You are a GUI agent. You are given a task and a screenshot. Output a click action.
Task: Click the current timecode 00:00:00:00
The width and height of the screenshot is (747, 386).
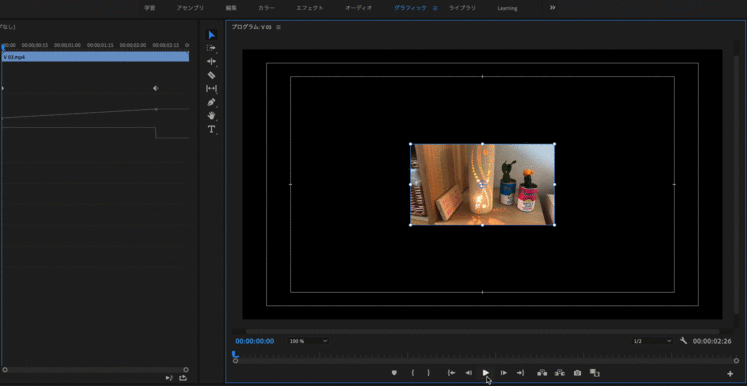(255, 341)
